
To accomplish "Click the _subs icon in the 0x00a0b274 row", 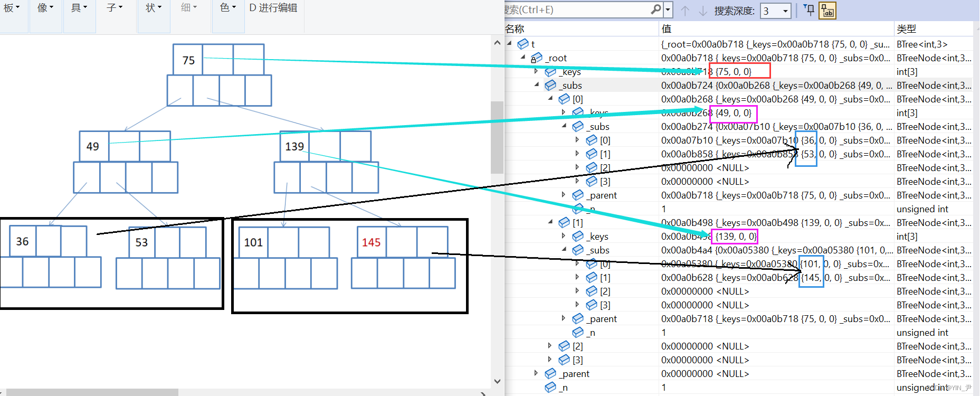I will (578, 126).
